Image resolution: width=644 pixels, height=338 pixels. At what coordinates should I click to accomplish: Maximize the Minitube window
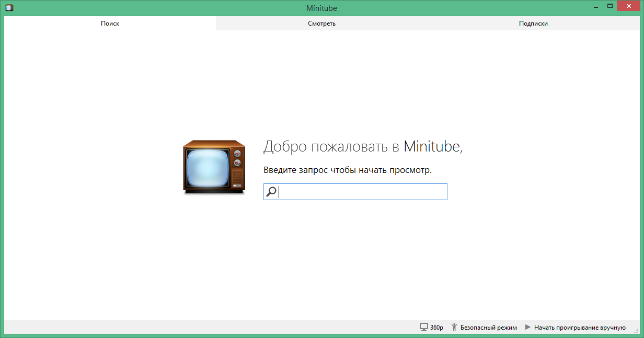609,6
